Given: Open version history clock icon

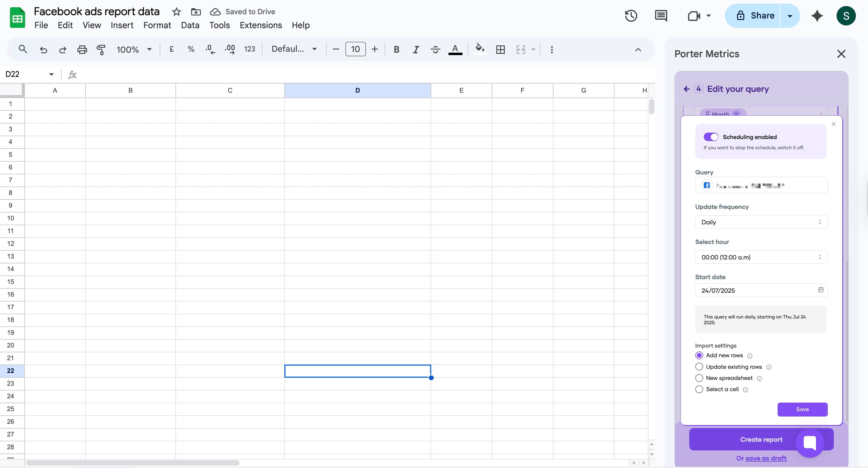Looking at the screenshot, I should (x=631, y=16).
